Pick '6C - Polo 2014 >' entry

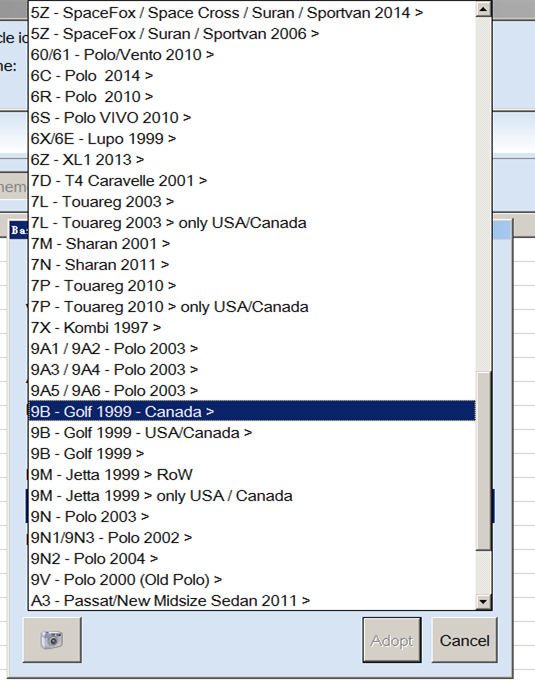point(252,76)
